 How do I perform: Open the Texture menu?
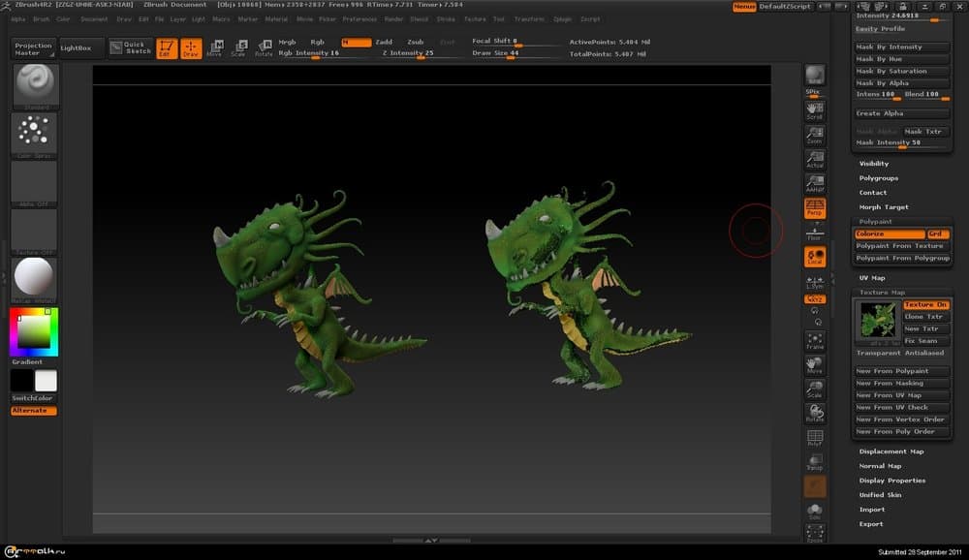[475, 18]
